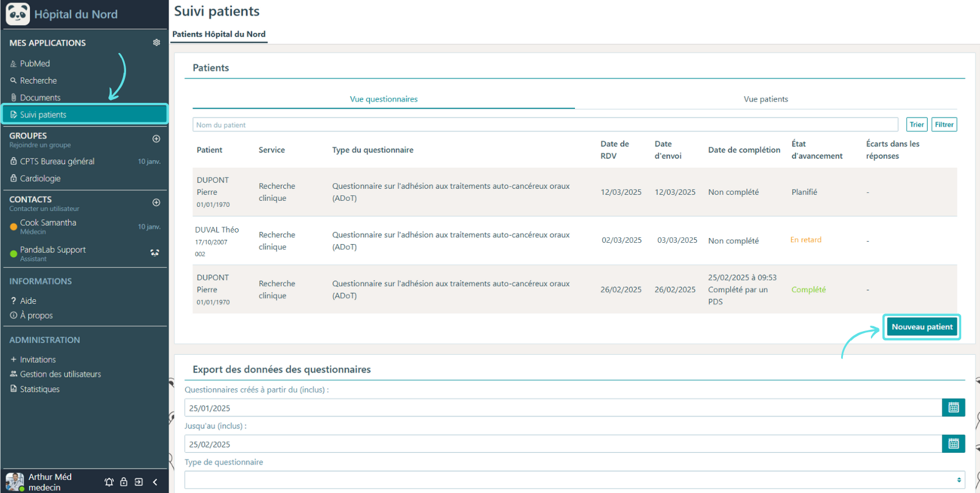Click the Complété status
980x493 pixels.
click(809, 290)
